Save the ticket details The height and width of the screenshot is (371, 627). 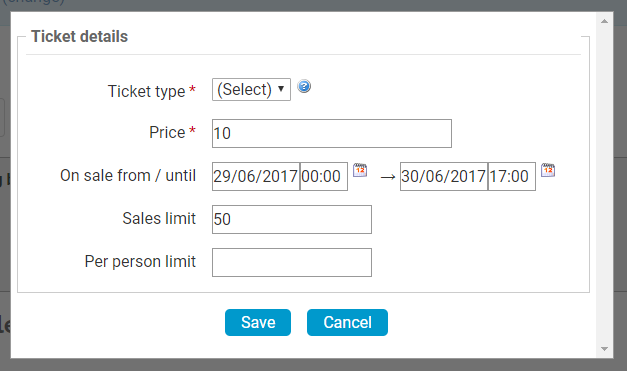258,322
